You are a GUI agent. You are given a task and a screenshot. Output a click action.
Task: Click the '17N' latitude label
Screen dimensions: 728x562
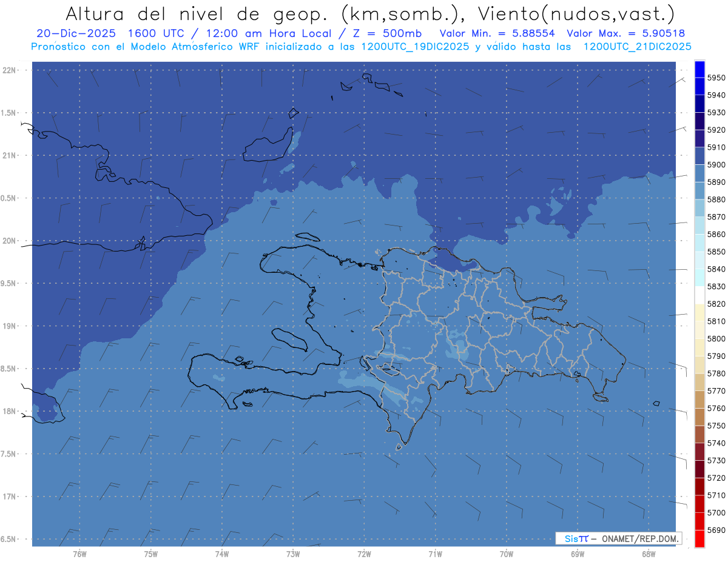click(10, 497)
